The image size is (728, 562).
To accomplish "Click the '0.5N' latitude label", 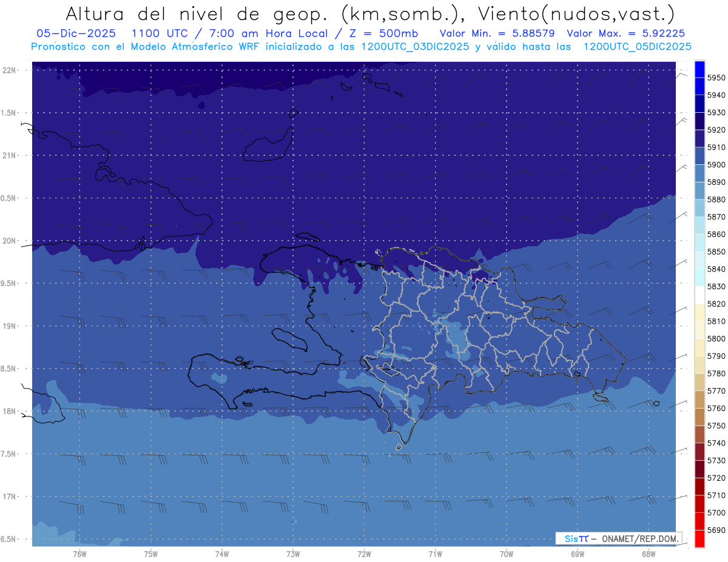I will [x=8, y=198].
